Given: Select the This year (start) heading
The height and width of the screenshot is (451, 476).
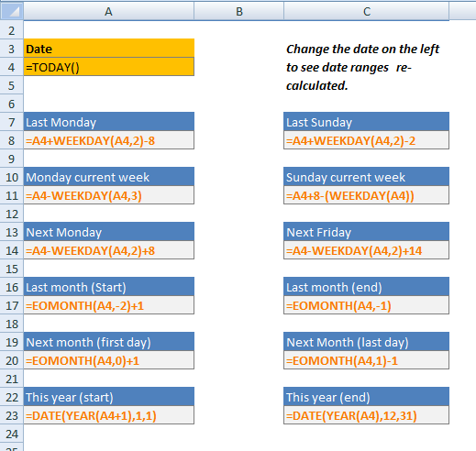Looking at the screenshot, I should tap(109, 397).
